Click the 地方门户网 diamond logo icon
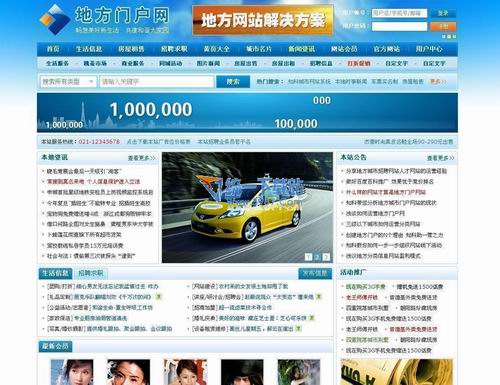The image size is (500, 385). point(55,20)
